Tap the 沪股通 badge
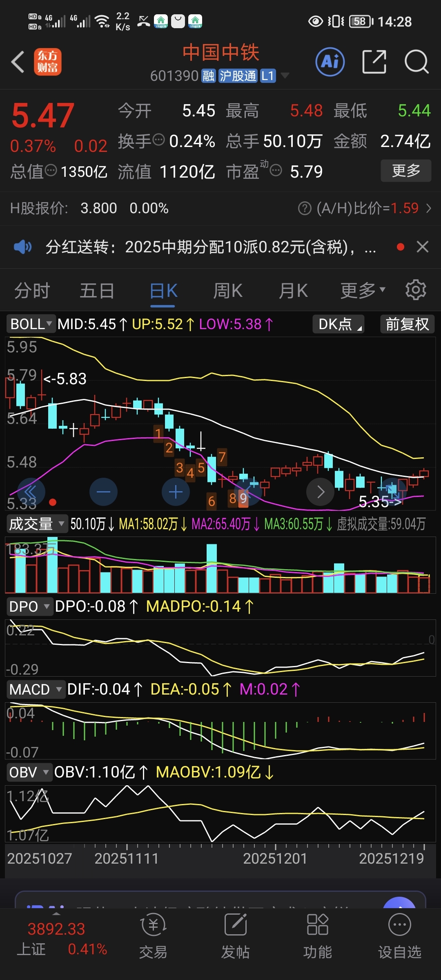The height and width of the screenshot is (980, 441). tap(238, 76)
